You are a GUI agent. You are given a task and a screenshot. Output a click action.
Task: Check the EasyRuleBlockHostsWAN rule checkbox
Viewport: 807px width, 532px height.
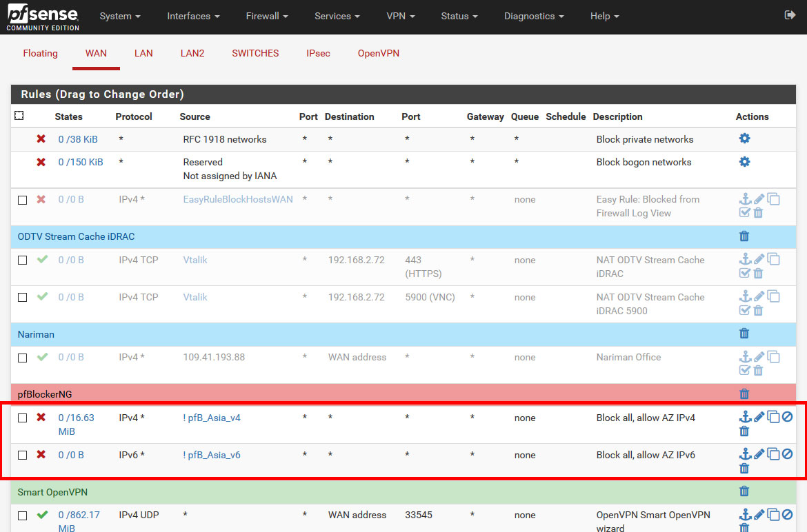(22, 200)
